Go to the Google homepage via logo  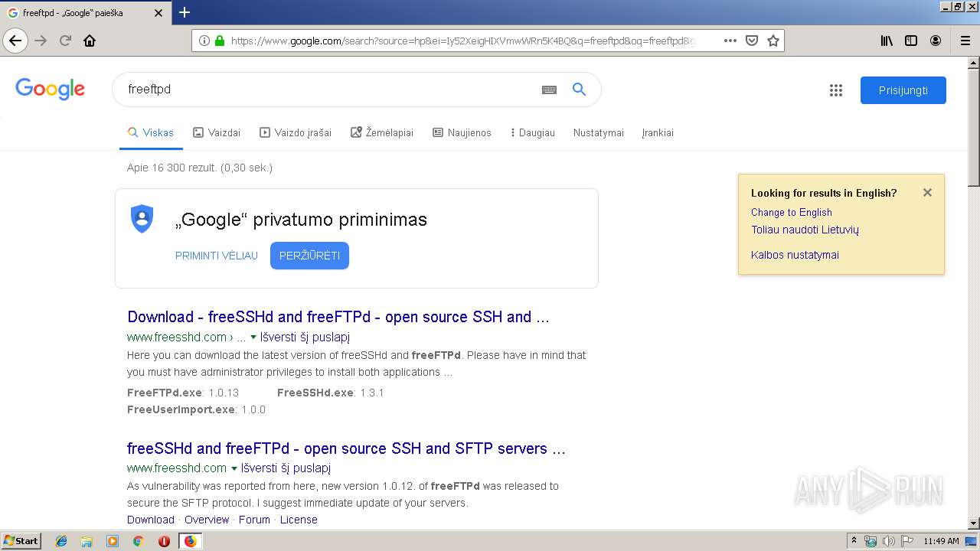[50, 90]
